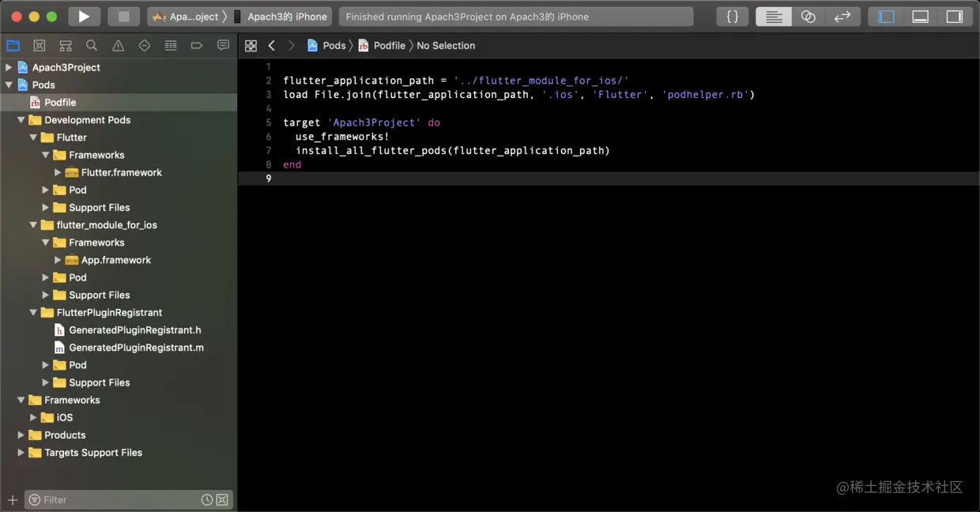Show the Find navigator
980x512 pixels.
(x=92, y=46)
